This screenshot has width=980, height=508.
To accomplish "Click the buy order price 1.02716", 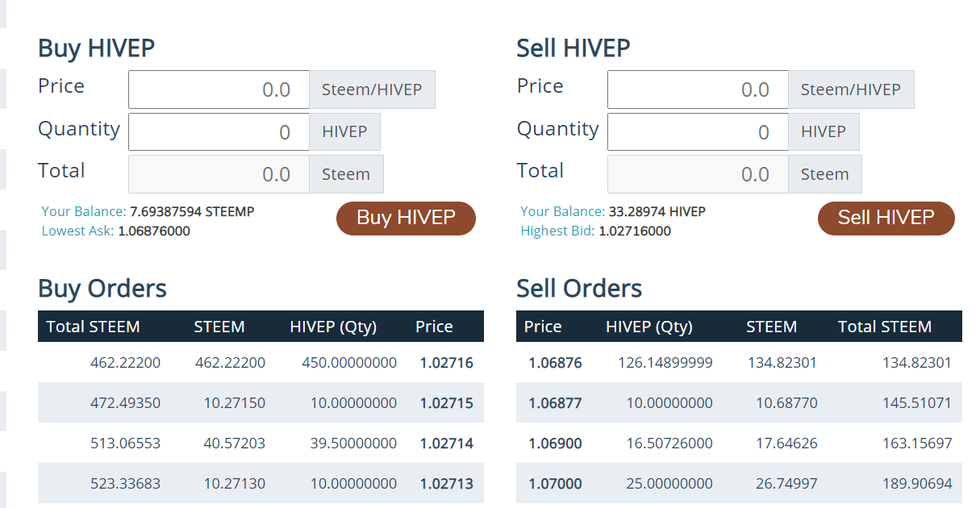I will pos(447,363).
